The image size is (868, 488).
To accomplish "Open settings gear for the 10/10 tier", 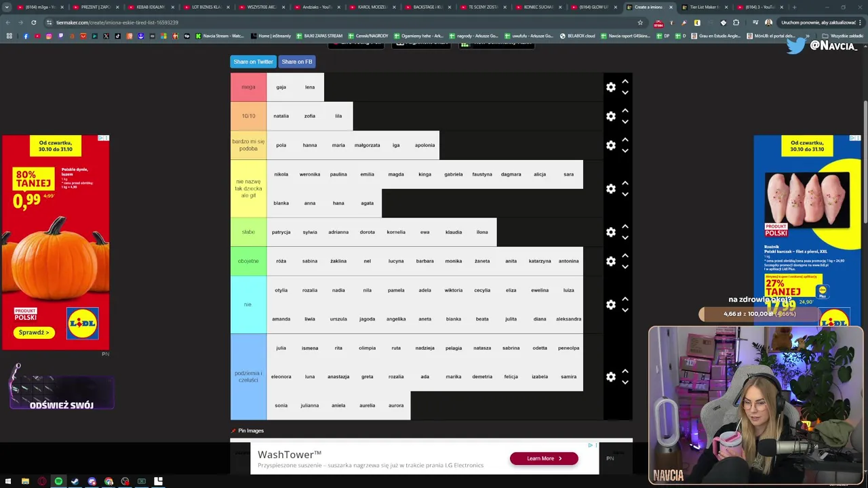I will click(611, 116).
